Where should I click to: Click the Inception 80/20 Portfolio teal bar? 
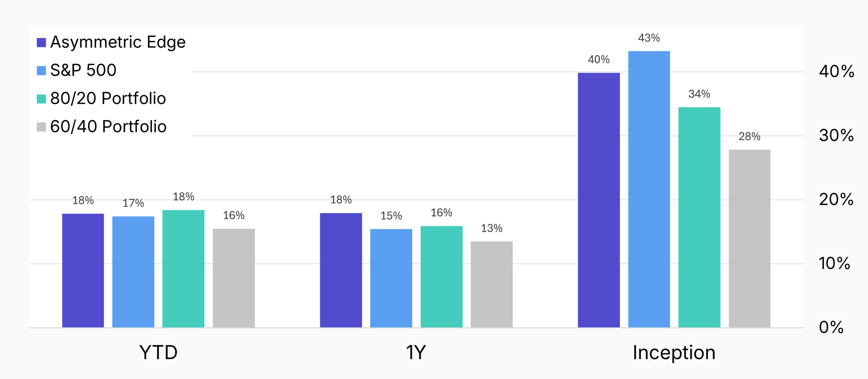[699, 217]
